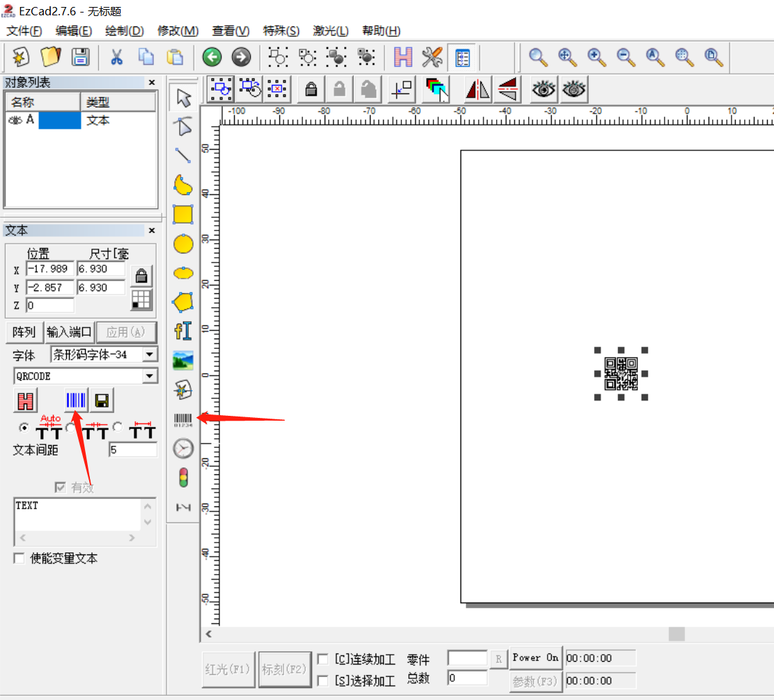The width and height of the screenshot is (774, 700).
Task: Create a new file with the New icon
Action: click(21, 57)
